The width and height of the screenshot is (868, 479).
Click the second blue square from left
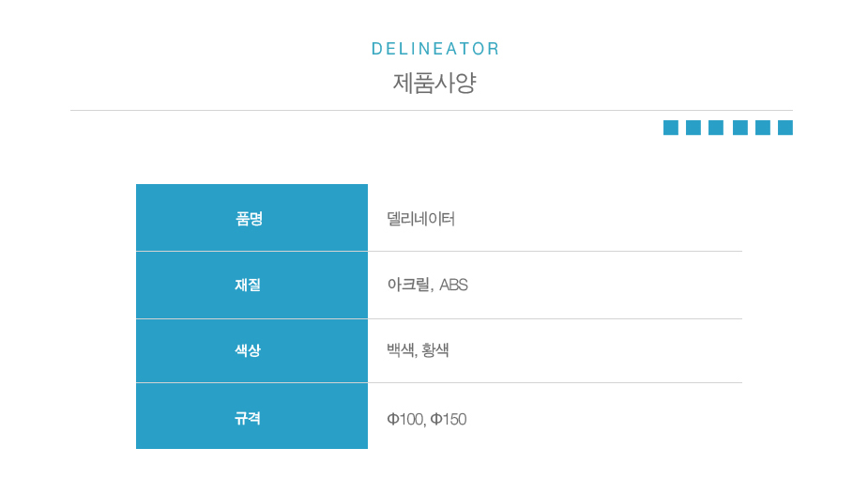pyautogui.click(x=693, y=128)
